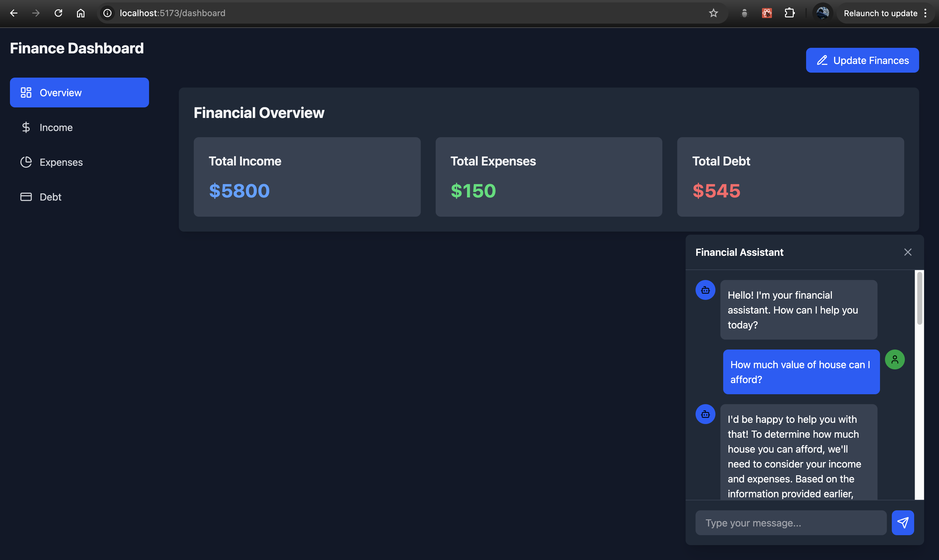Click the chat panel scrollbar thumb
Screen dimensions: 939x560
[919, 298]
